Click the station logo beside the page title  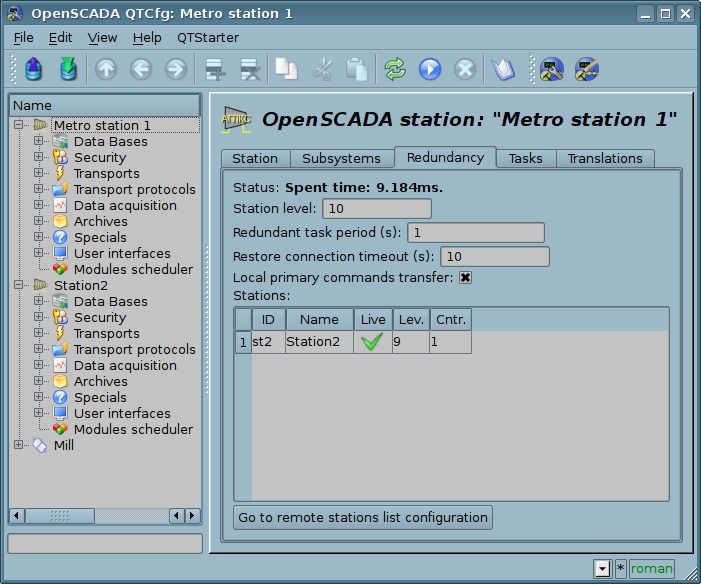click(x=236, y=120)
